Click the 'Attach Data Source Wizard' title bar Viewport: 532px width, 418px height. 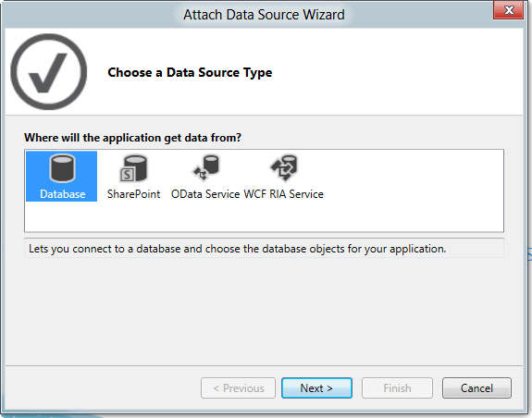(x=264, y=15)
